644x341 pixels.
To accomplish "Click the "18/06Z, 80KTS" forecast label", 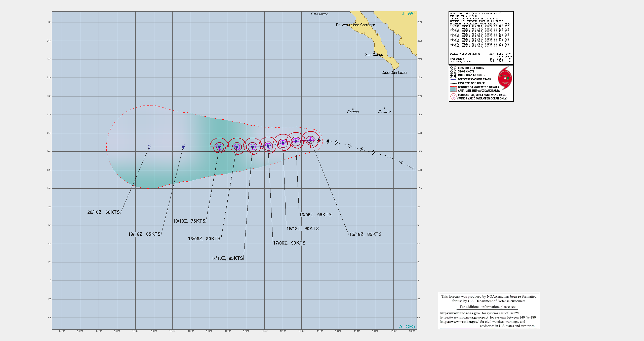I will coord(204,239).
